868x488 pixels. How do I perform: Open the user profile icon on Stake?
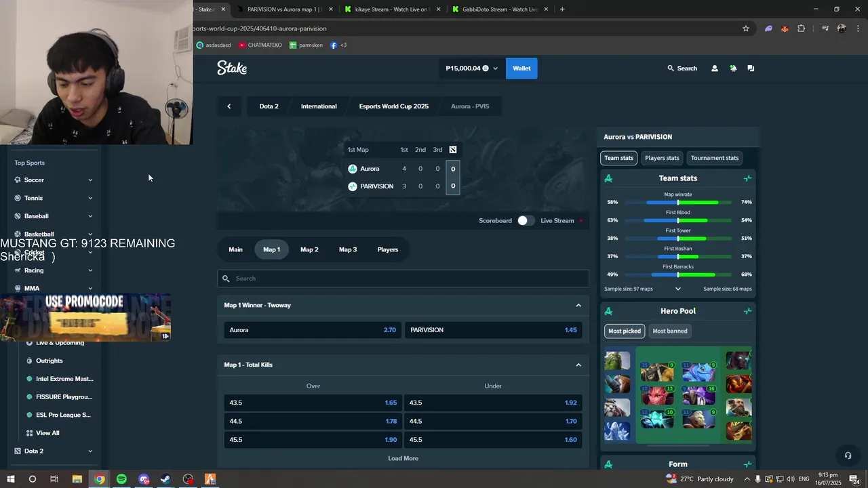coord(714,68)
